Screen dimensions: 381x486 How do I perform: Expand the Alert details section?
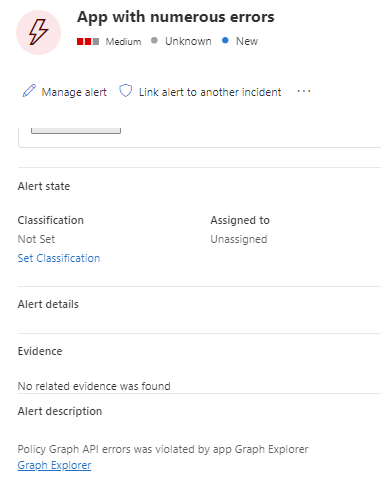pyautogui.click(x=48, y=304)
